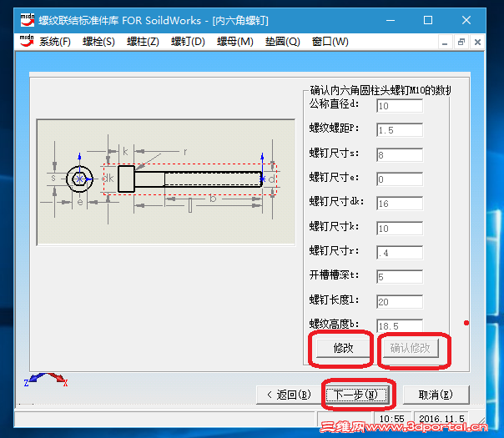The width and height of the screenshot is (504, 438).
Task: Open the 螺母(M) menu
Action: (x=235, y=42)
